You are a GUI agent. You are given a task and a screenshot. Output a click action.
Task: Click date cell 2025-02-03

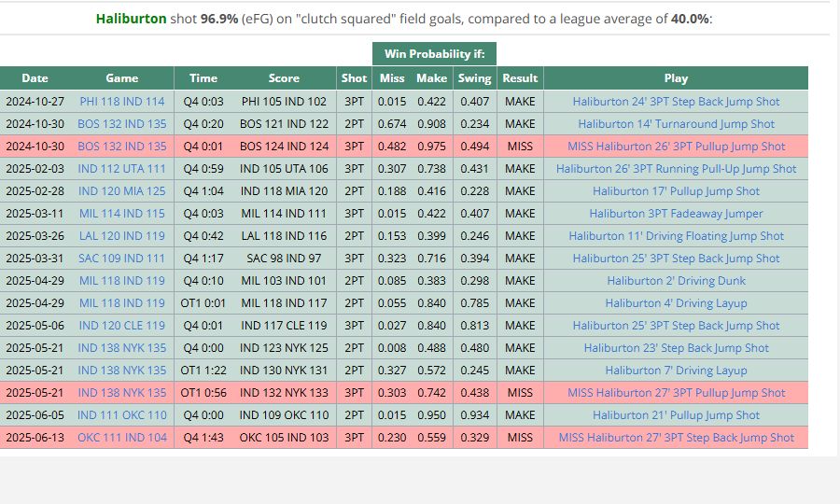pos(35,169)
